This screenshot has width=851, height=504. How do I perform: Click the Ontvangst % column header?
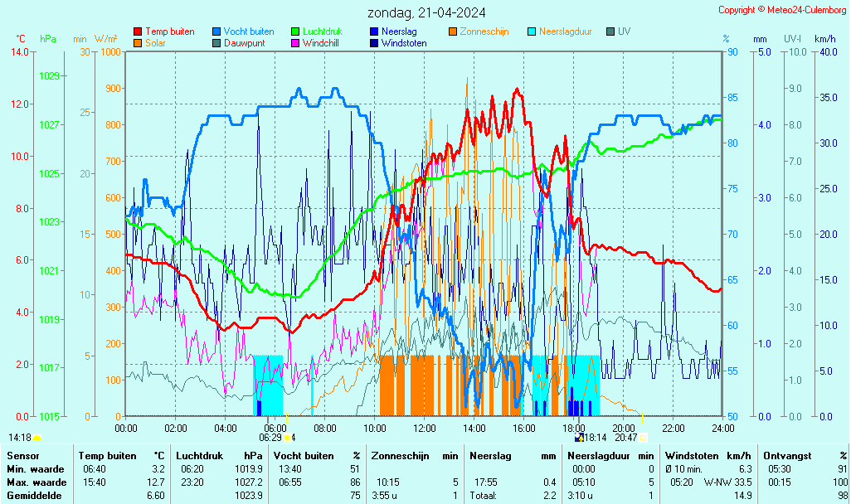pyautogui.click(x=805, y=456)
